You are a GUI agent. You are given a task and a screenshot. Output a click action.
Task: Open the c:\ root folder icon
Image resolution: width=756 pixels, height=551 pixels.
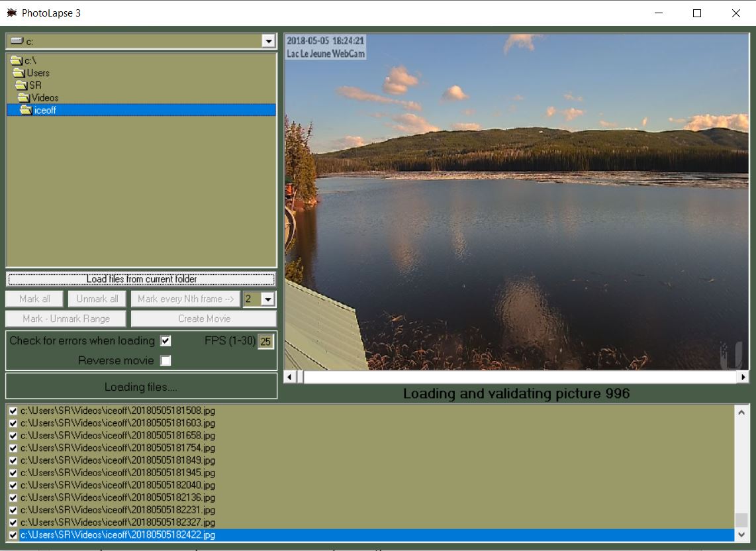point(18,60)
